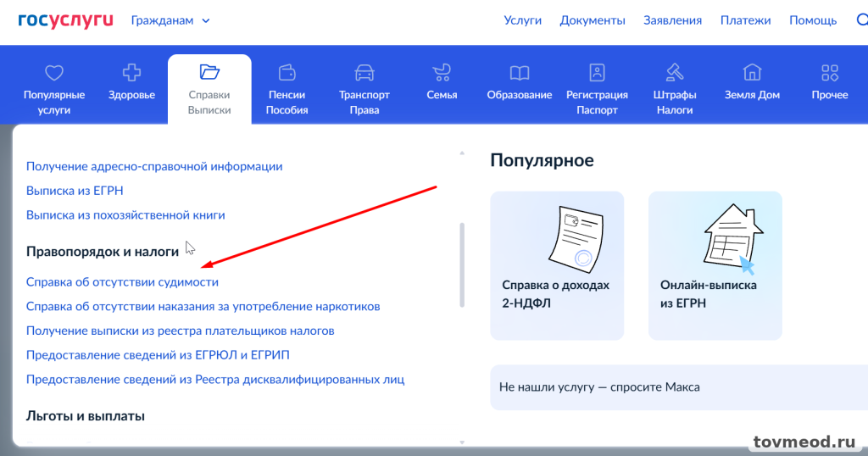Screen dimensions: 868x456
Task: Select the wallet icon for Пенсии Пособия
Action: coord(287,73)
